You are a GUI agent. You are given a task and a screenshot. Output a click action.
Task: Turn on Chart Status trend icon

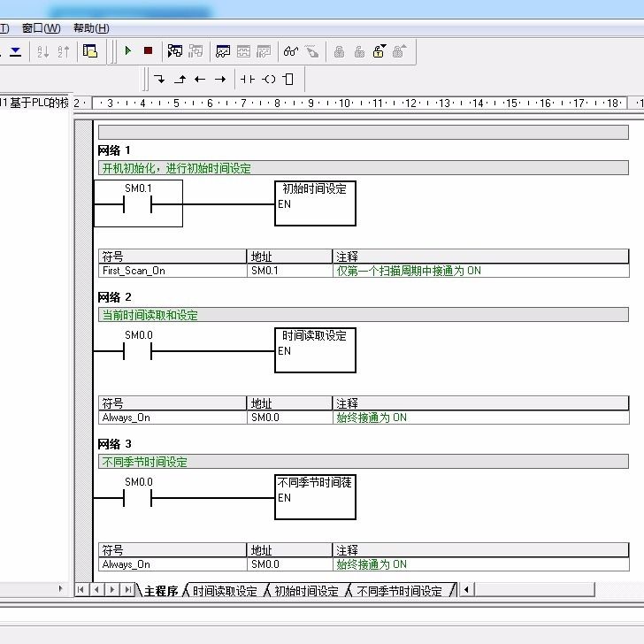tap(223, 51)
